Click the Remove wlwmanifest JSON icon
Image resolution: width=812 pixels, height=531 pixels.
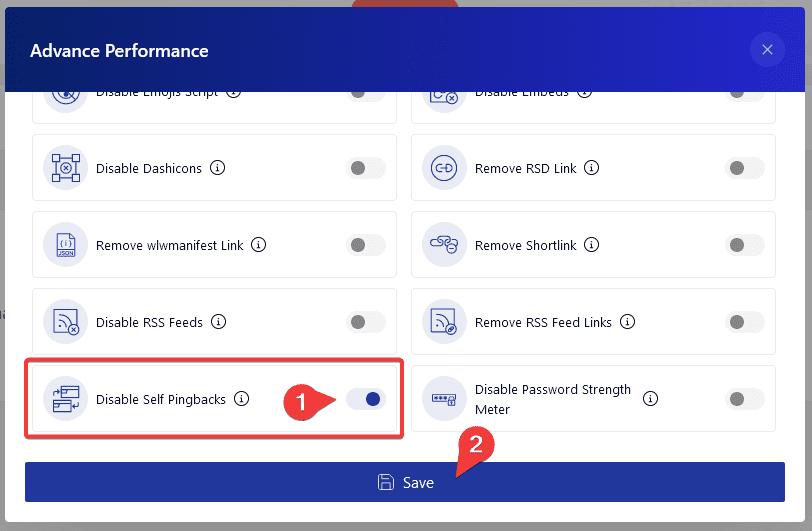[65, 245]
